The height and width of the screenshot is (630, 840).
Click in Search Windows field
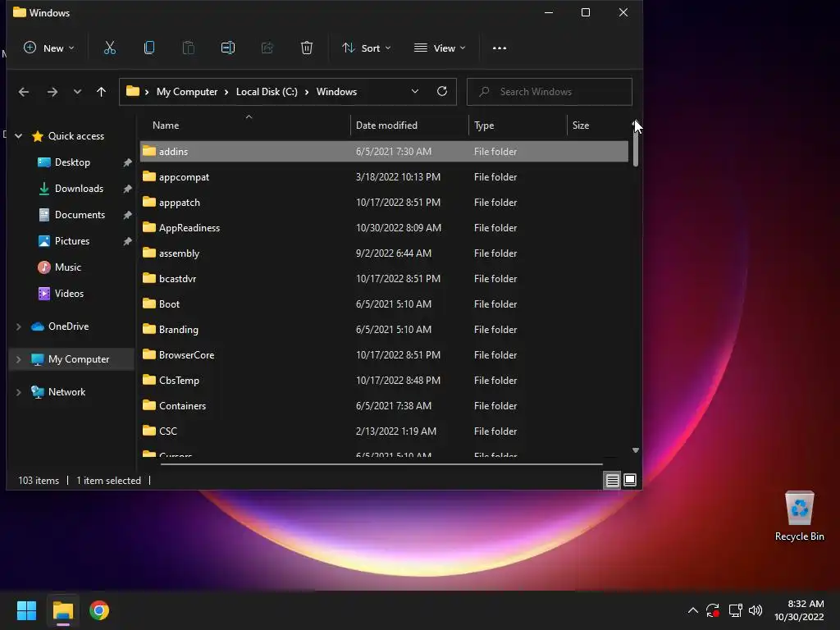(550, 92)
